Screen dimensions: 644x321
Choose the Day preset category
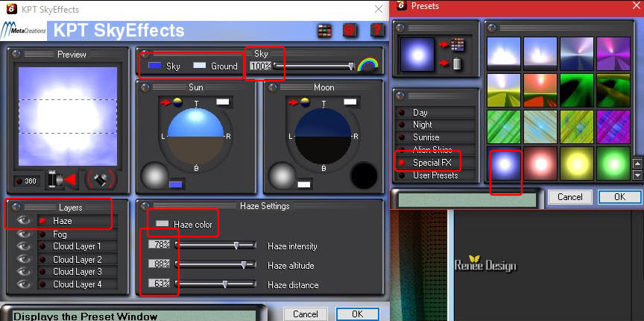pos(435,112)
